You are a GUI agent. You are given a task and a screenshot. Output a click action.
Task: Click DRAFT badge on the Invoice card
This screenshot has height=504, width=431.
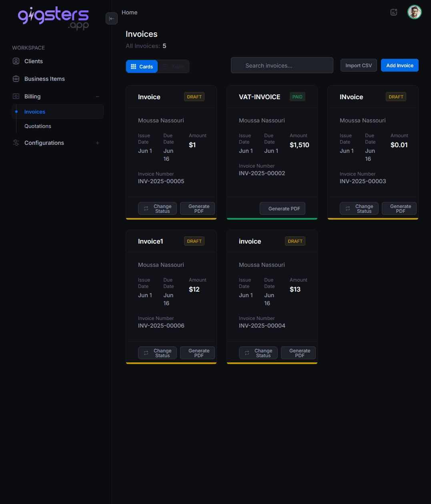click(x=194, y=97)
